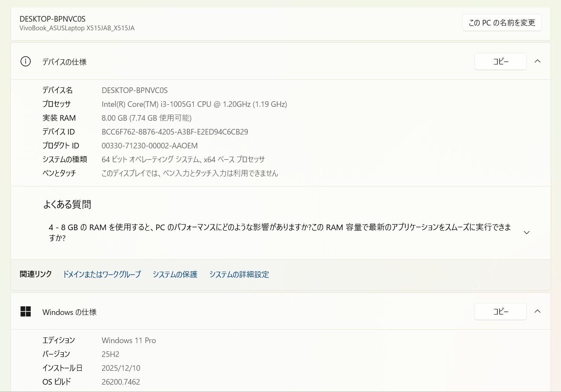Click the Intel Core i3-1005G1 processor value
This screenshot has width=561, height=392.
coord(194,104)
